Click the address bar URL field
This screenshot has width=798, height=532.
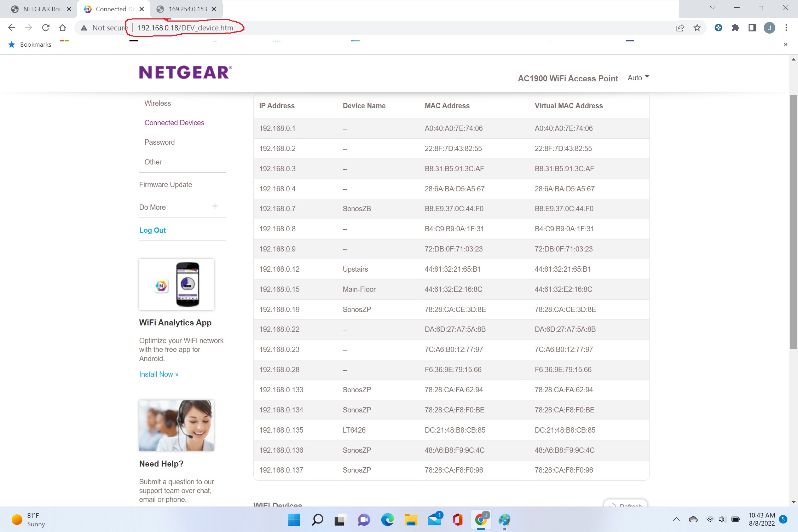tap(185, 28)
